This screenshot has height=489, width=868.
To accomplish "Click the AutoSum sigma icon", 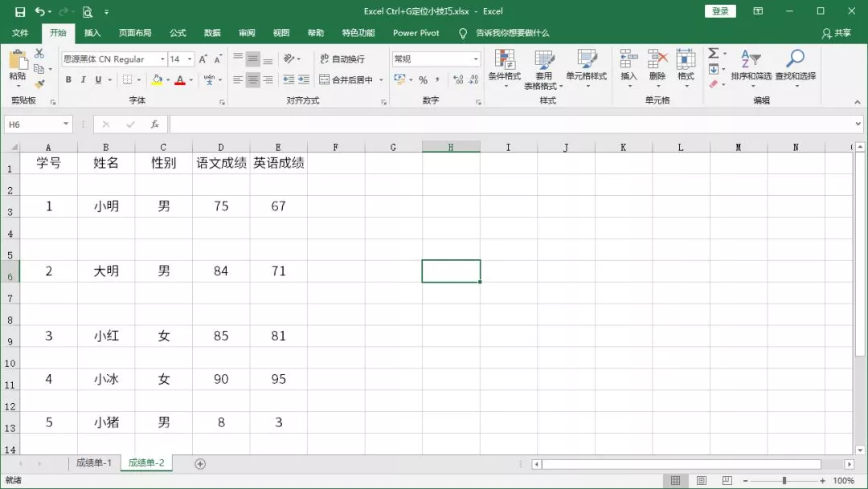I will pos(713,54).
